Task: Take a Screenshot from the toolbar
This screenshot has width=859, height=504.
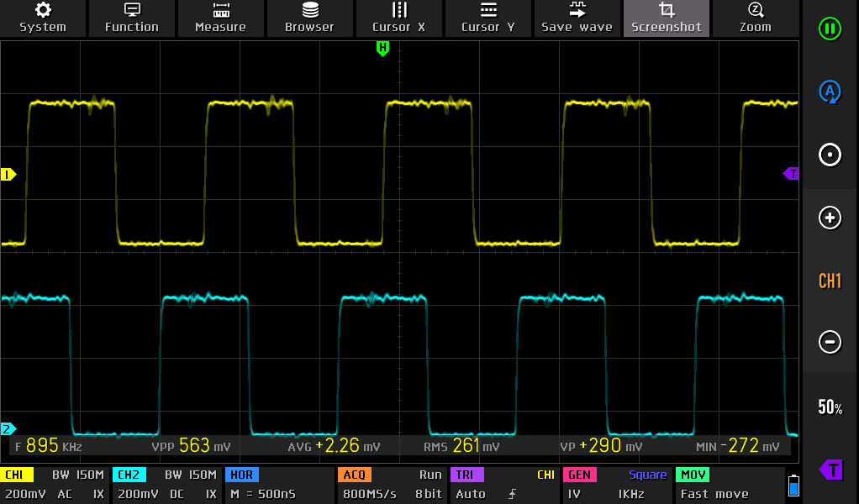Action: pos(667,18)
